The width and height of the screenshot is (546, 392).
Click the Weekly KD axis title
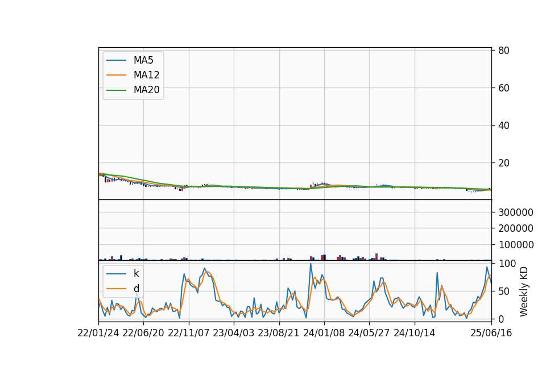524,291
